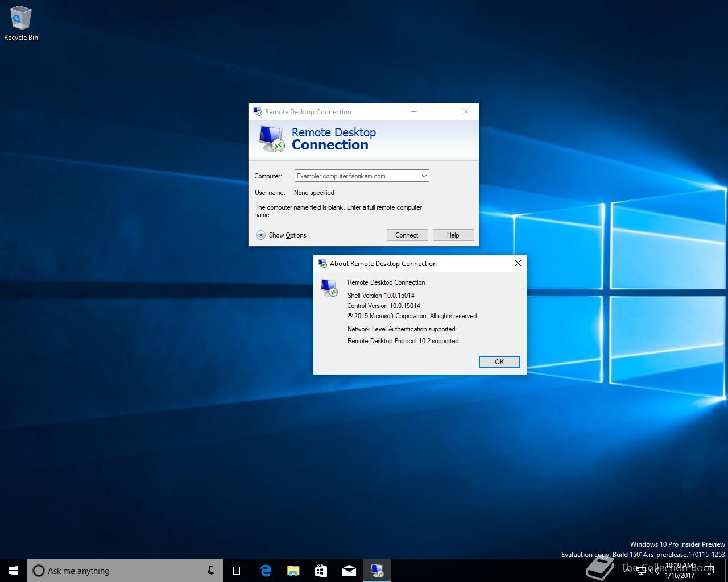Select Remote Desktop Connection taskbar button
The height and width of the screenshot is (582, 728).
pos(377,571)
